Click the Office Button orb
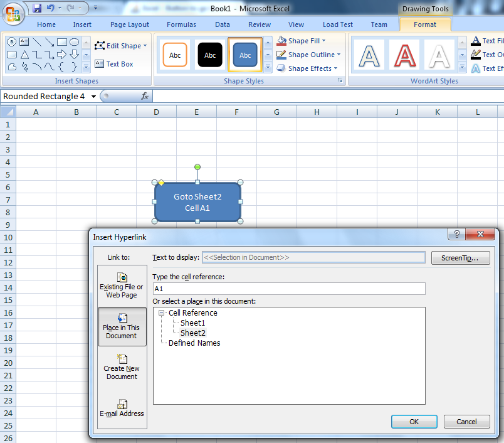Image resolution: width=504 pixels, height=443 pixels. [13, 14]
